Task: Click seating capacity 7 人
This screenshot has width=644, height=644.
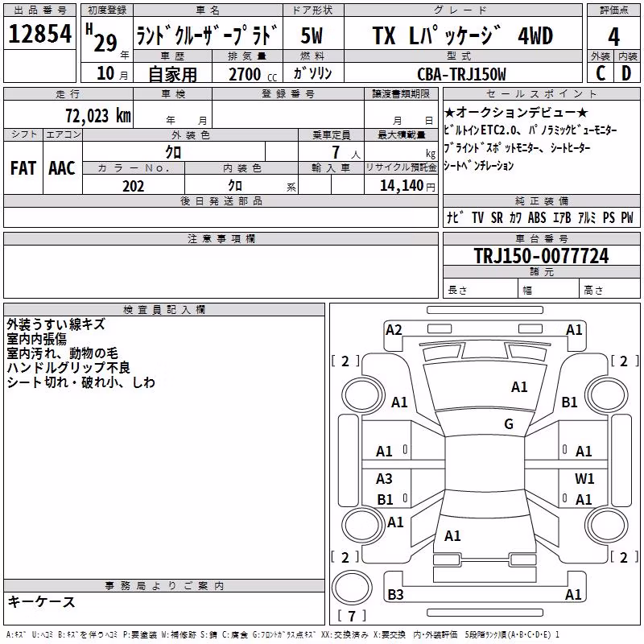Action: [346, 152]
